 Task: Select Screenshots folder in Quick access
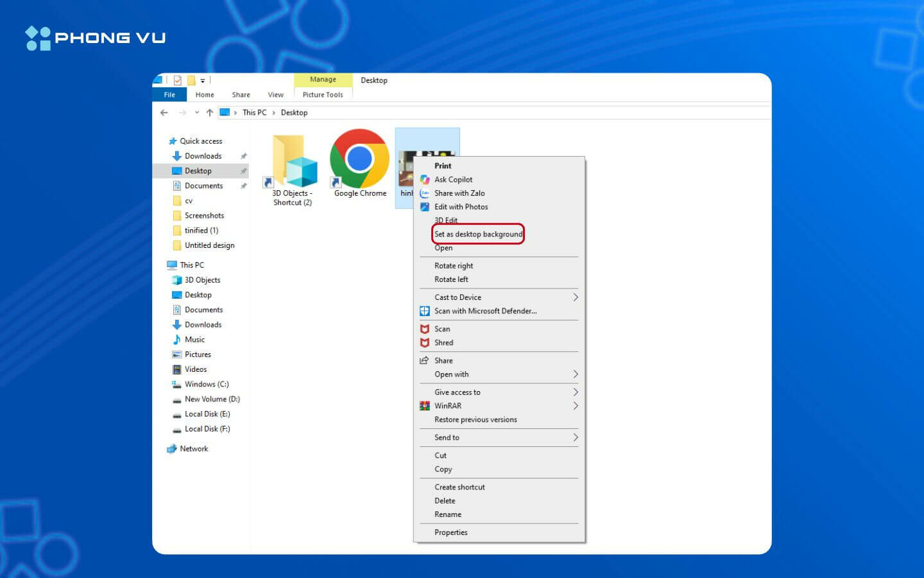[204, 216]
